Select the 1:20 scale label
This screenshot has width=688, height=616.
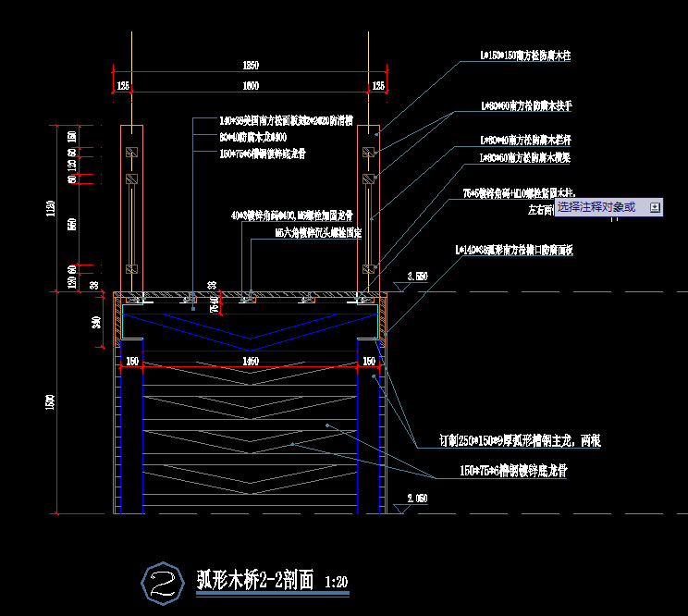click(x=336, y=582)
